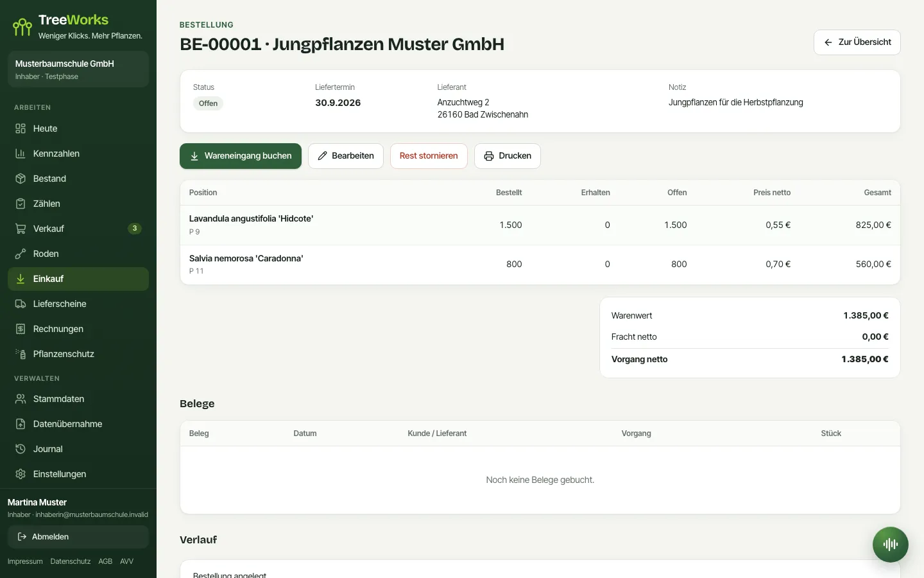Go back via Zur Übersicht
The image size is (924, 578).
(857, 42)
